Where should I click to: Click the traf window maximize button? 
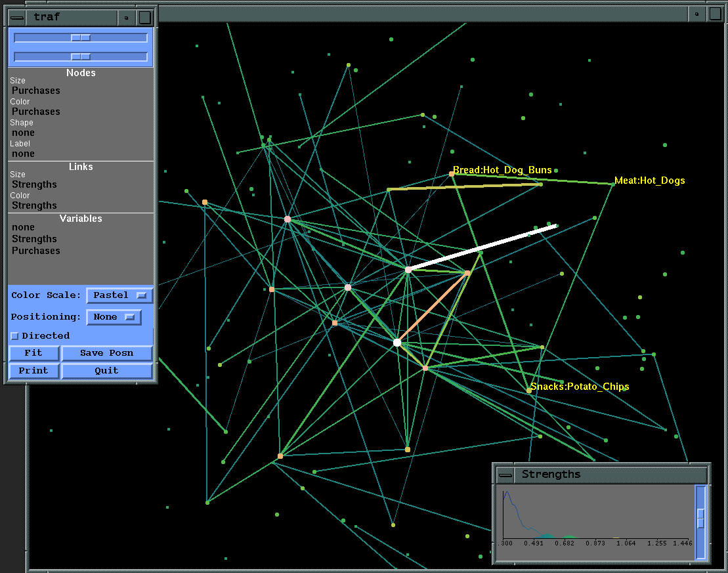pyautogui.click(x=145, y=18)
